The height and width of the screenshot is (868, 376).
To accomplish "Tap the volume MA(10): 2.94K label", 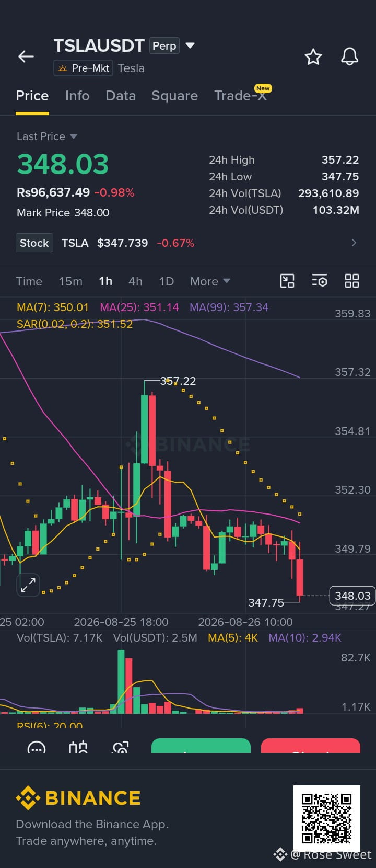I will coord(305,638).
